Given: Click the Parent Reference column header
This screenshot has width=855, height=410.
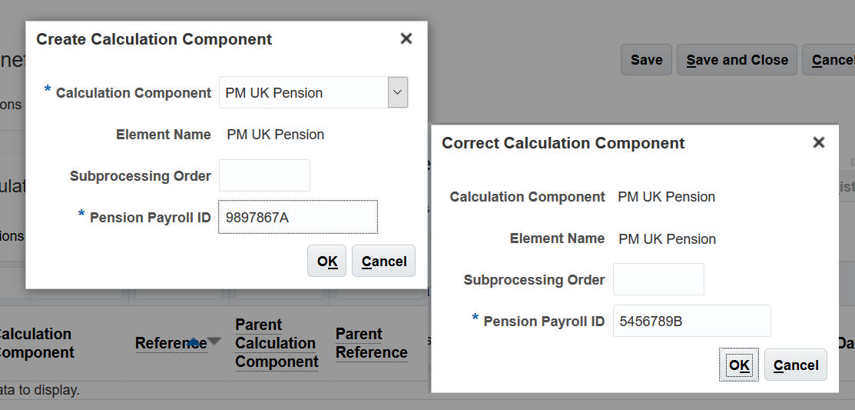Looking at the screenshot, I should pyautogui.click(x=371, y=343).
